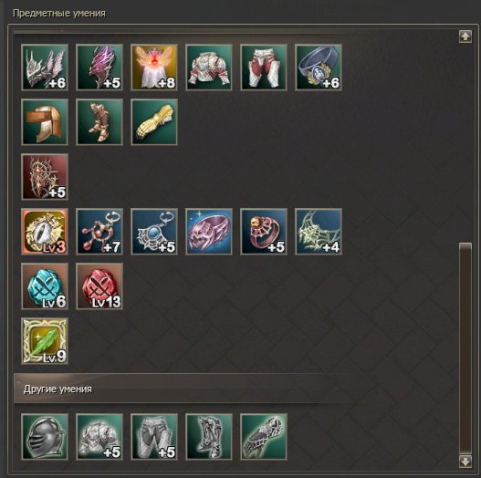Viewport: 481px width, 478px height.
Task: Select the cyan seal Lv6 icon
Action: click(x=45, y=286)
